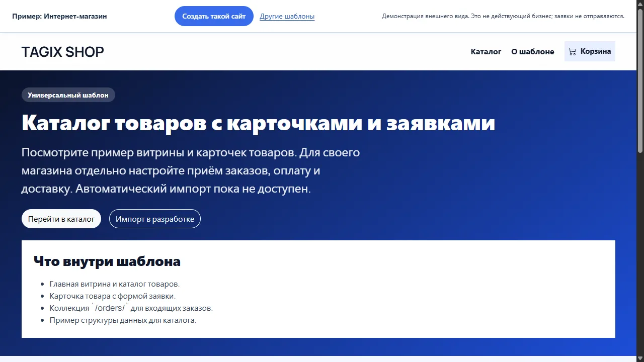Click the Импорт в разработке button

click(x=155, y=219)
